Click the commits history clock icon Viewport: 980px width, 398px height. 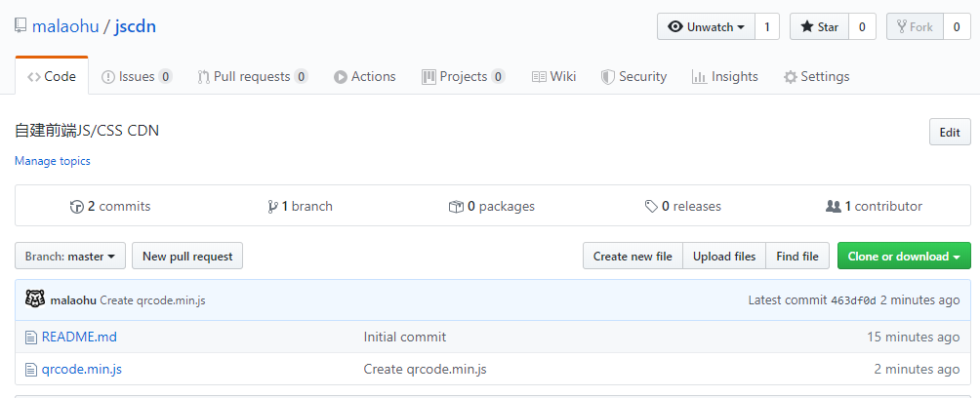pyautogui.click(x=77, y=207)
